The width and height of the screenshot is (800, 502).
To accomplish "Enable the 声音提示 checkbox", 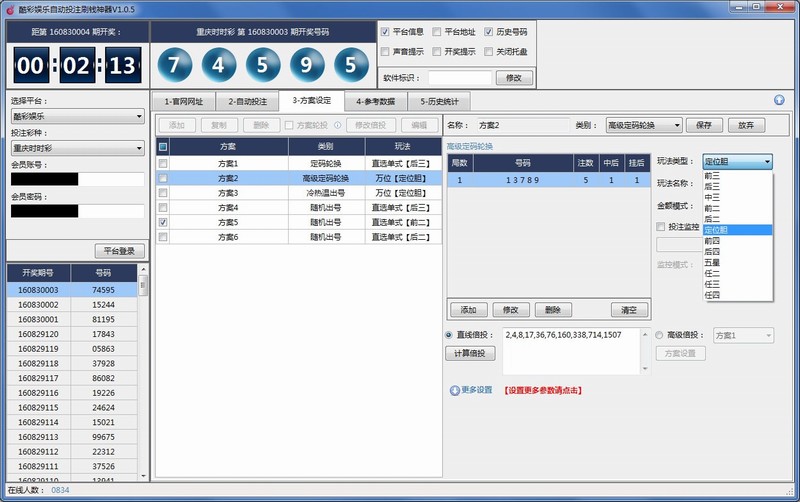I will click(386, 51).
